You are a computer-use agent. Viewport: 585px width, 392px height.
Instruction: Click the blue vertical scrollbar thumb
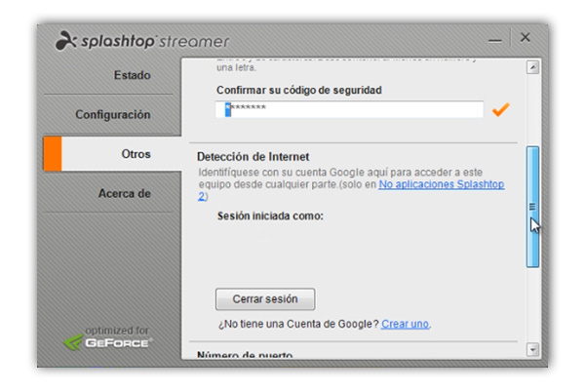(x=532, y=207)
